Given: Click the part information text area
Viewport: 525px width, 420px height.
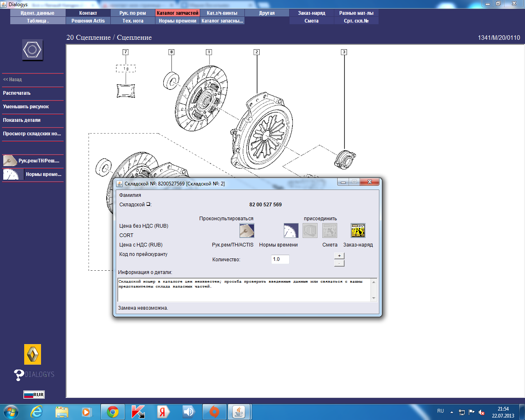Looking at the screenshot, I should [x=244, y=290].
